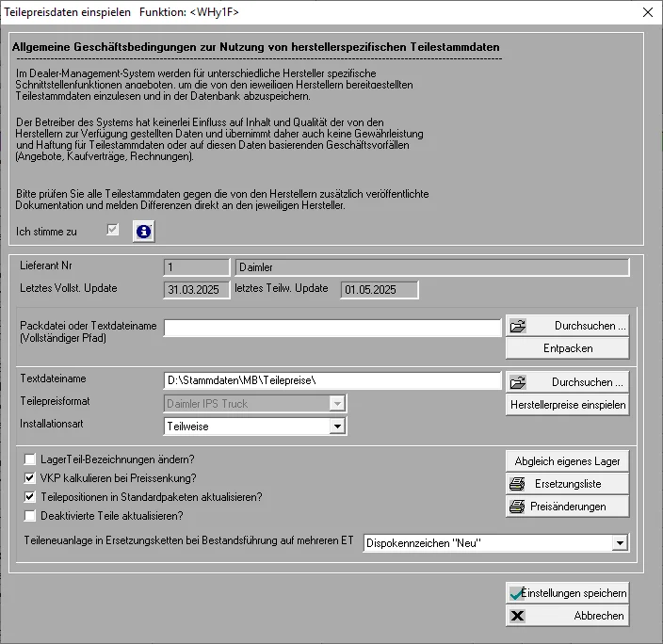Click the Installationsart label
Screen dimensions: 663x644
51,424
